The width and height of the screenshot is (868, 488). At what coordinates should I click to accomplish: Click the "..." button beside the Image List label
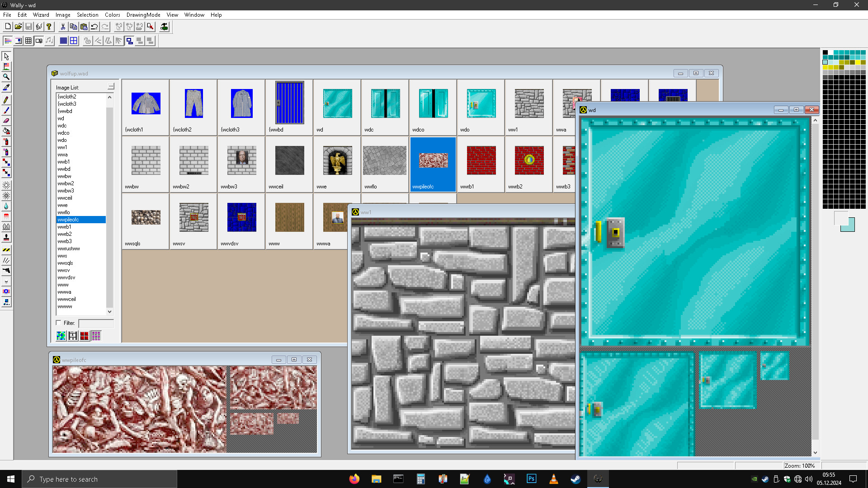pos(111,86)
